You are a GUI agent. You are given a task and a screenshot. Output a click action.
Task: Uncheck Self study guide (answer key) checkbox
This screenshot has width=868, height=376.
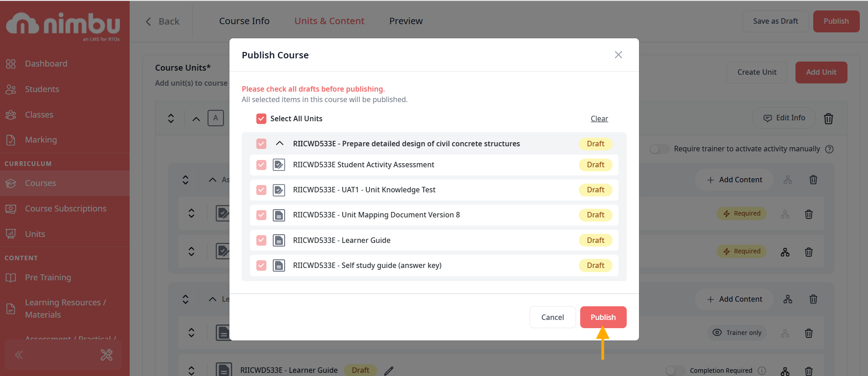tap(261, 266)
